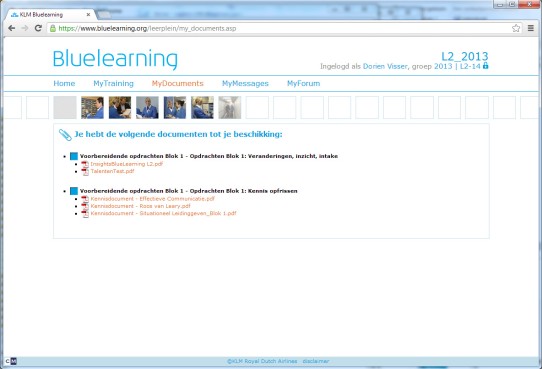This screenshot has height=369, width=542.
Task: Go back with the browser back arrow
Action: pyautogui.click(x=12, y=28)
